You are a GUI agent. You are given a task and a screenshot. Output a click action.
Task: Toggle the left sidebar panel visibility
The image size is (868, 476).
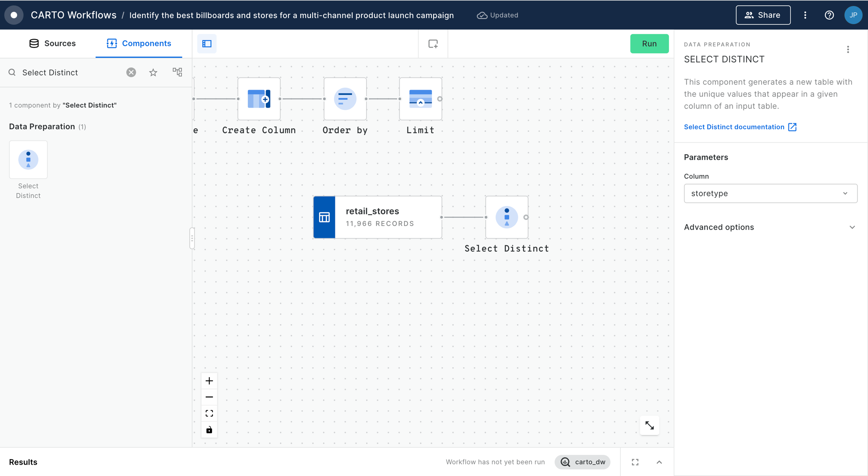(x=207, y=44)
